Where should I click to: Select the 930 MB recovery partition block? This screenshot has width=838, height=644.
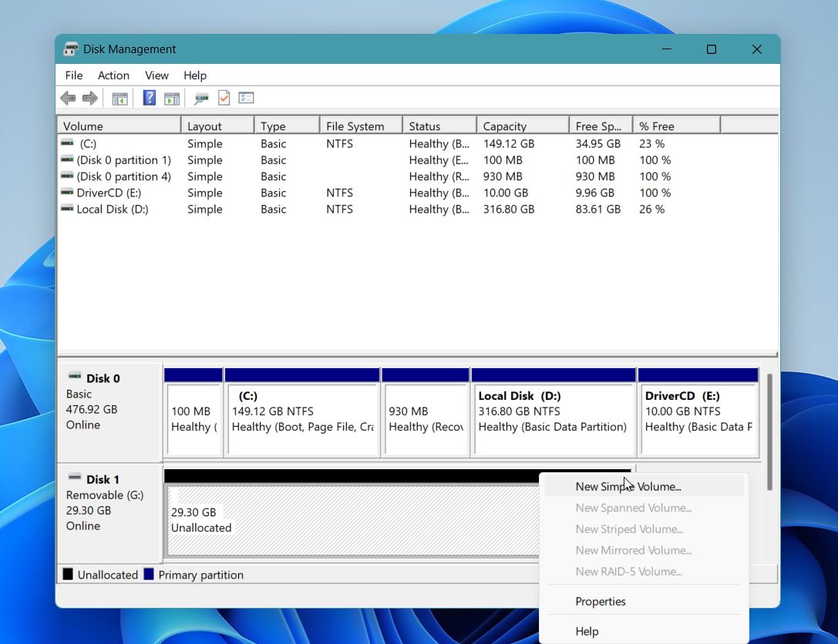[x=426, y=412]
